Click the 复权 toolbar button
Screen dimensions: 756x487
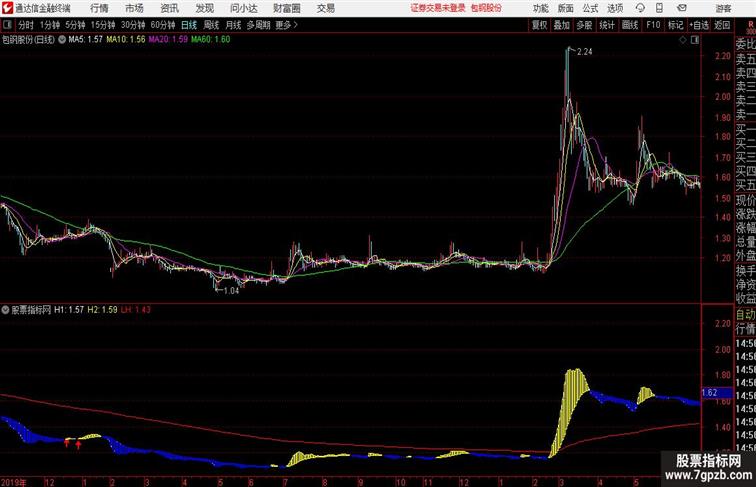539,25
